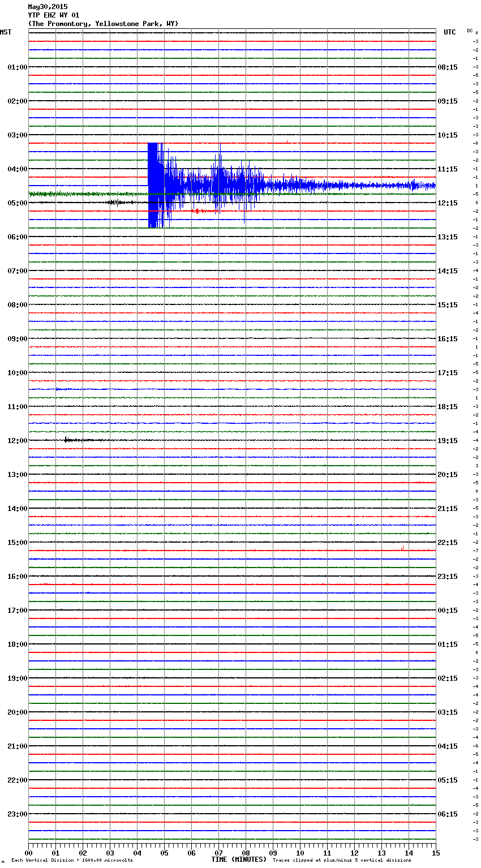
Task: Select the 06:00 MST row label
Action: coord(18,237)
